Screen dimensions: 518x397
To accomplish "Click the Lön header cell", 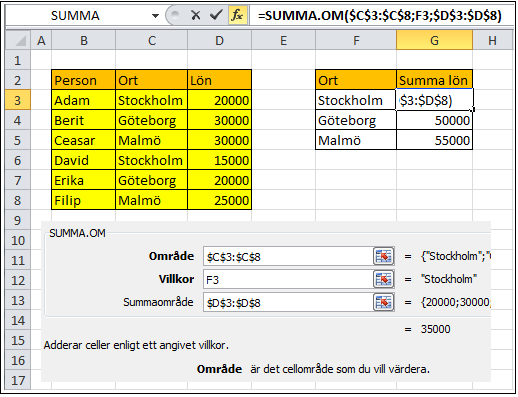I will point(219,80).
